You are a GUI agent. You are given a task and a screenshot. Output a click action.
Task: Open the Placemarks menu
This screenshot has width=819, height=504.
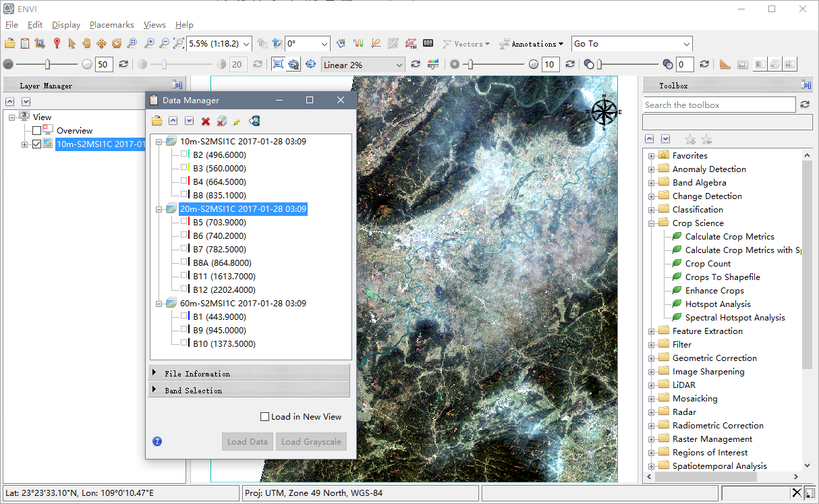tap(111, 25)
